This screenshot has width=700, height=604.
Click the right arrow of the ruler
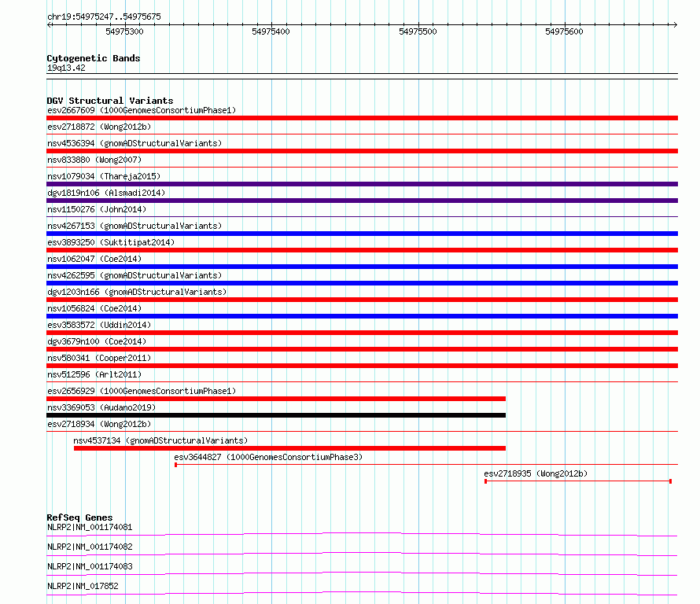pos(675,25)
